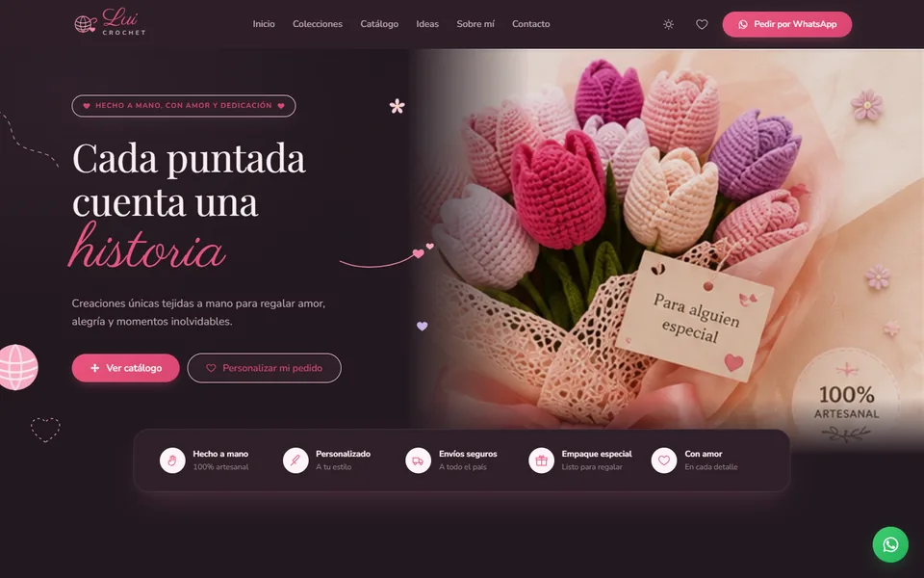
Task: Click the 'Hecho a mano, con amor y dedicación' badge
Action: click(x=184, y=106)
